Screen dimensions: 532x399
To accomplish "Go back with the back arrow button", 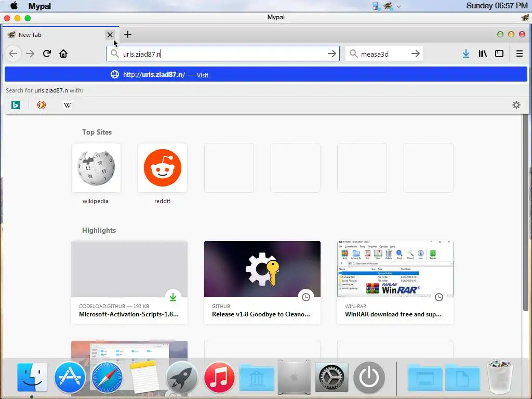I will [x=13, y=54].
